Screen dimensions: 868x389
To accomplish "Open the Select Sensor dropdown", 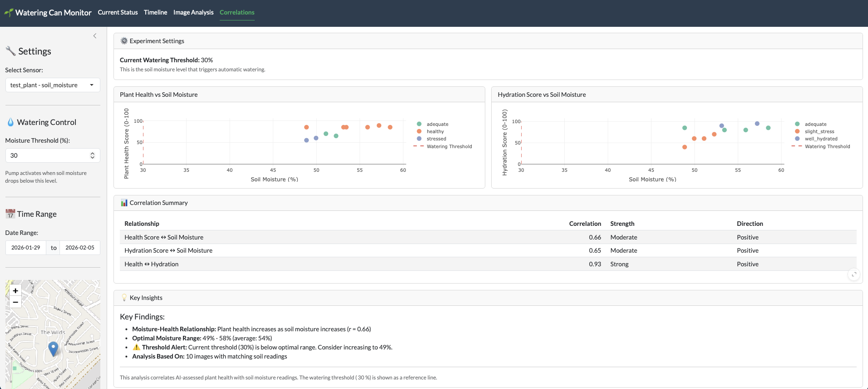I will click(x=53, y=85).
